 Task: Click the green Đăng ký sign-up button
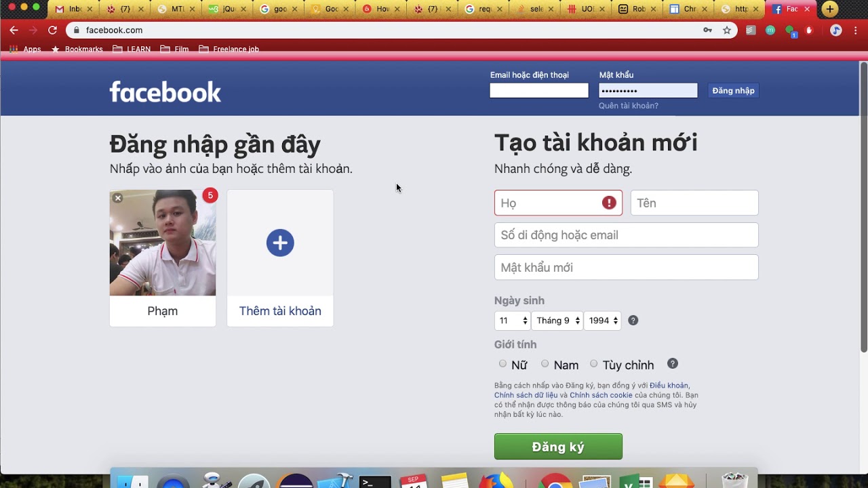pos(558,447)
